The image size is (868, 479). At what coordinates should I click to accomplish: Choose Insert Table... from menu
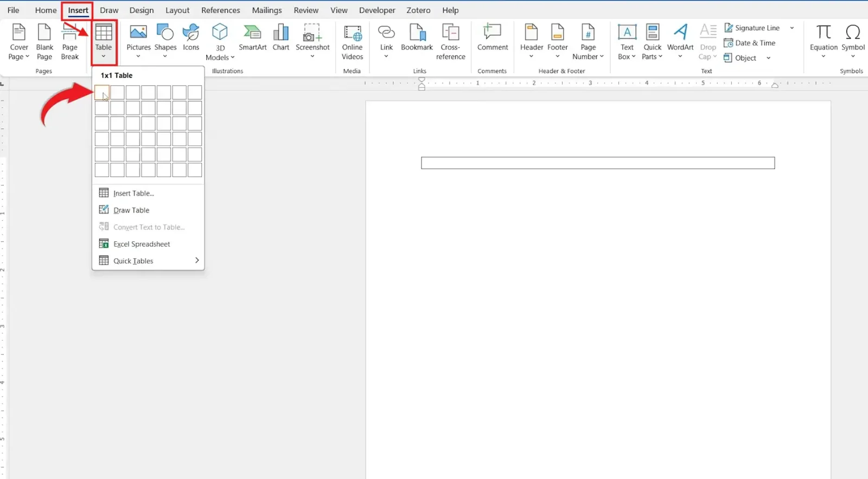tap(148, 193)
